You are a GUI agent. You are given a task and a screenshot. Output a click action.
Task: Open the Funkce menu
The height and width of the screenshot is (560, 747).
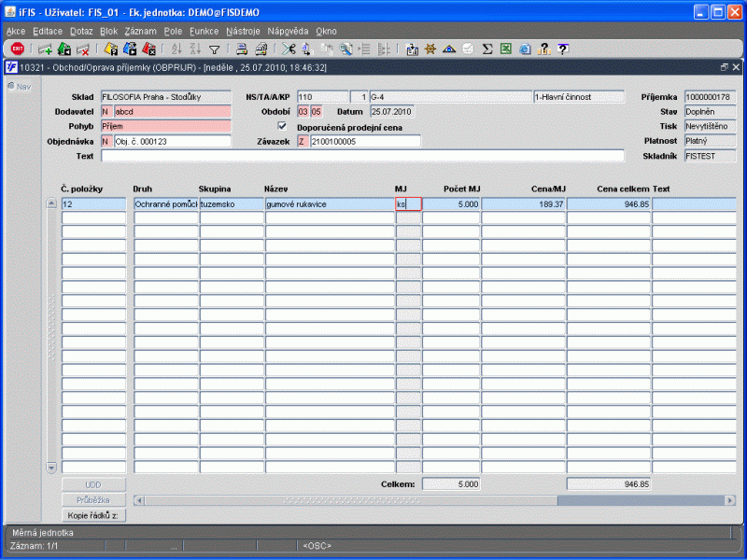tap(204, 31)
